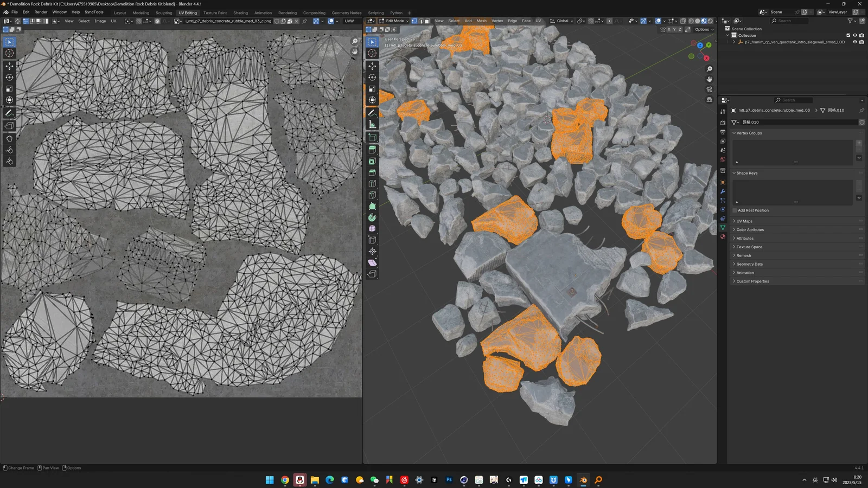Enable the Add Rest Position checkbox
Image resolution: width=868 pixels, height=488 pixels.
pyautogui.click(x=734, y=210)
